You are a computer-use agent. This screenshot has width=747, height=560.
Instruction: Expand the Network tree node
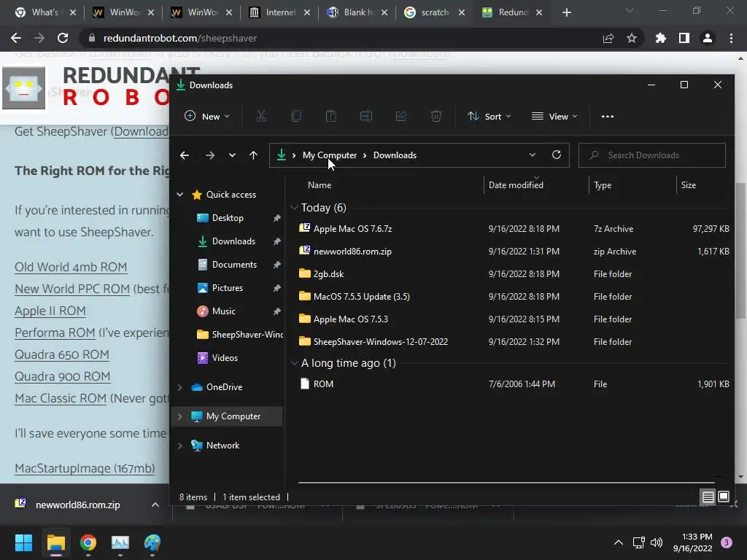tap(180, 446)
